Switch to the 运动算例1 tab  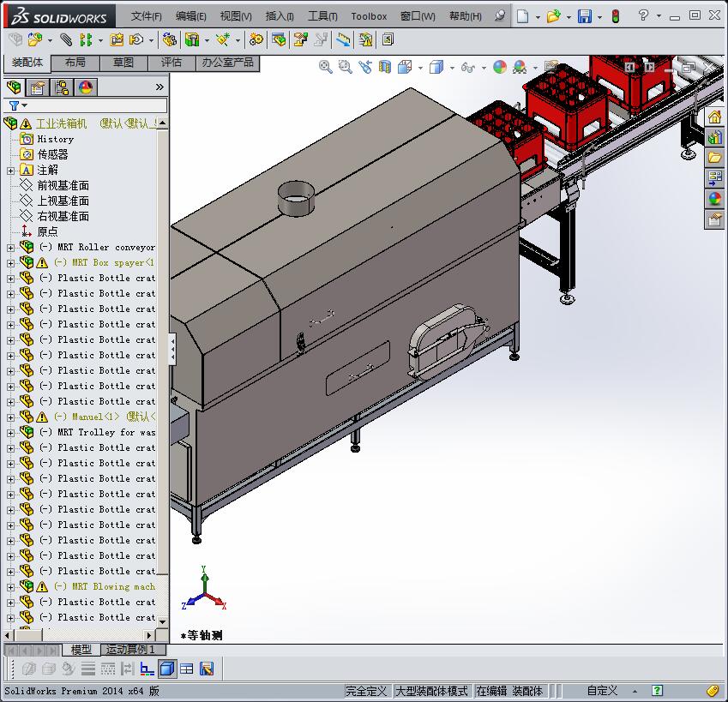pos(131,650)
